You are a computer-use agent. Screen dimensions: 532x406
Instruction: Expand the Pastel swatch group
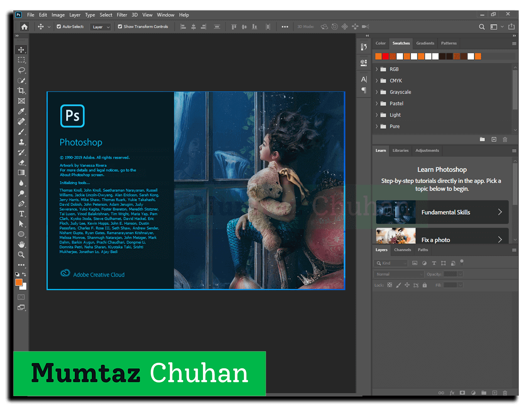click(x=377, y=103)
